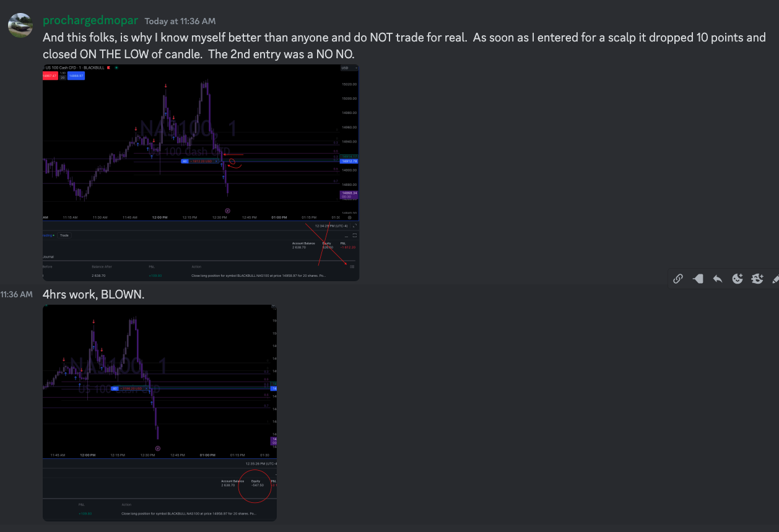This screenshot has width=779, height=532.
Task: Toggle the green connection status dot
Action: [116, 67]
